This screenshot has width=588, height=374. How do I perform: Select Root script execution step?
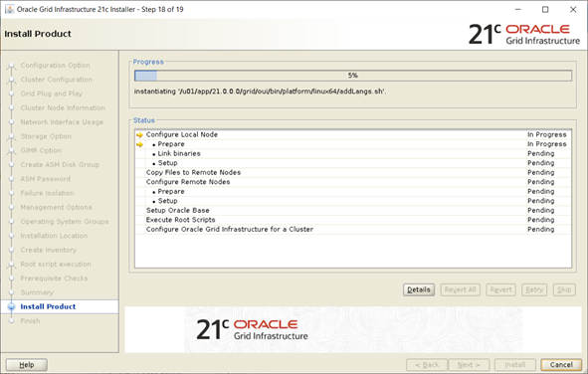click(56, 265)
